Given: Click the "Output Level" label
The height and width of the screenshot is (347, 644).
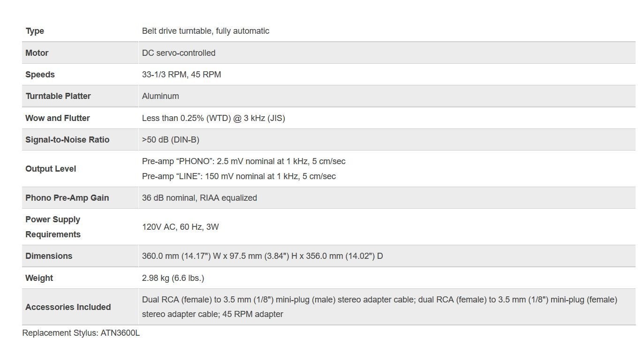Looking at the screenshot, I should (51, 169).
